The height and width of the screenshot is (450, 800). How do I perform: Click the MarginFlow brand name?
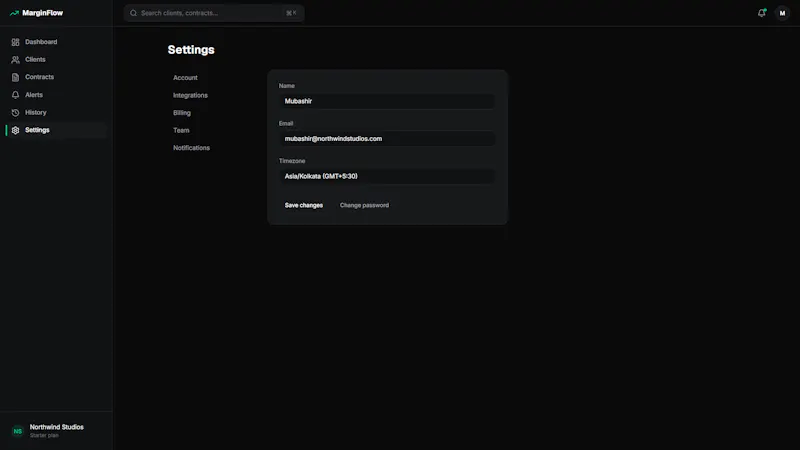tap(43, 13)
